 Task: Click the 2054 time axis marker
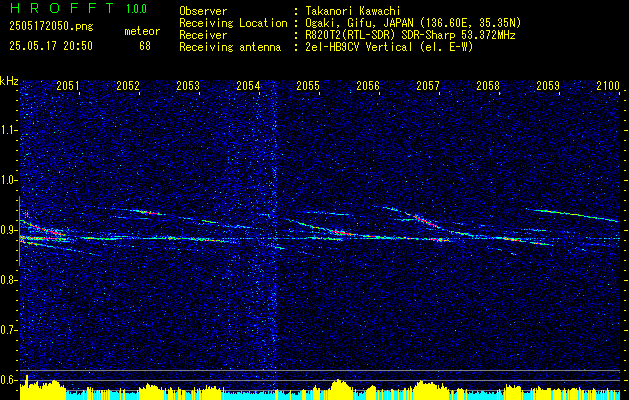coord(248,85)
